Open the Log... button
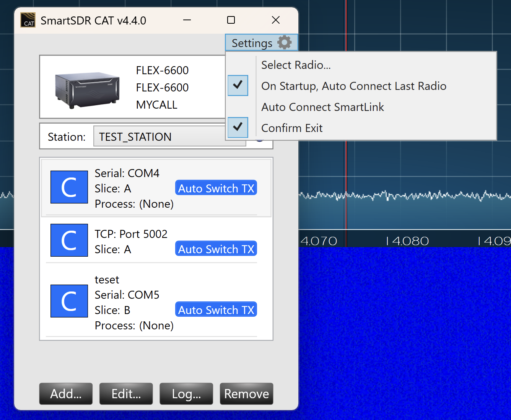The image size is (511, 420). pyautogui.click(x=186, y=394)
